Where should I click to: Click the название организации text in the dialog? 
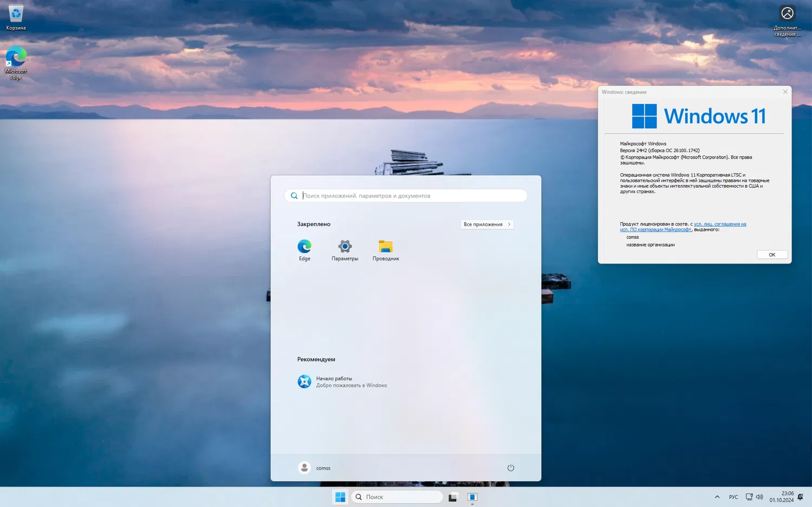(651, 245)
